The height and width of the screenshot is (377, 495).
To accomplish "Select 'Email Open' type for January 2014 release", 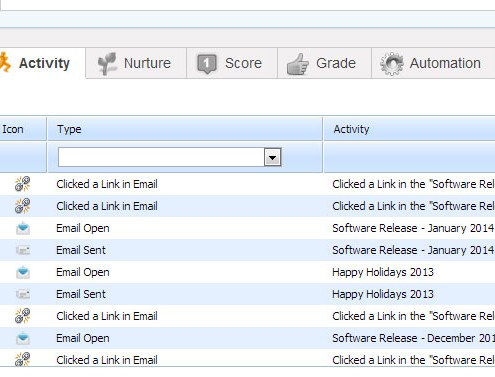I will [83, 228].
